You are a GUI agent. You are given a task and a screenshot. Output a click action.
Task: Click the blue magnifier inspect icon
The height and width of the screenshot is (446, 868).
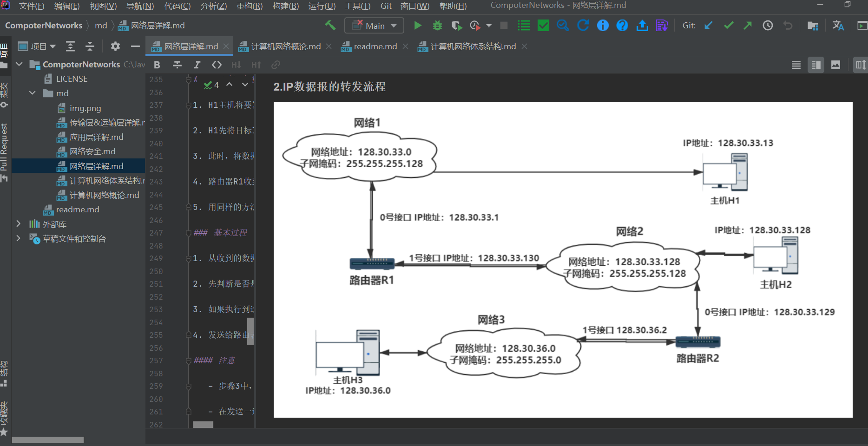pyautogui.click(x=563, y=26)
